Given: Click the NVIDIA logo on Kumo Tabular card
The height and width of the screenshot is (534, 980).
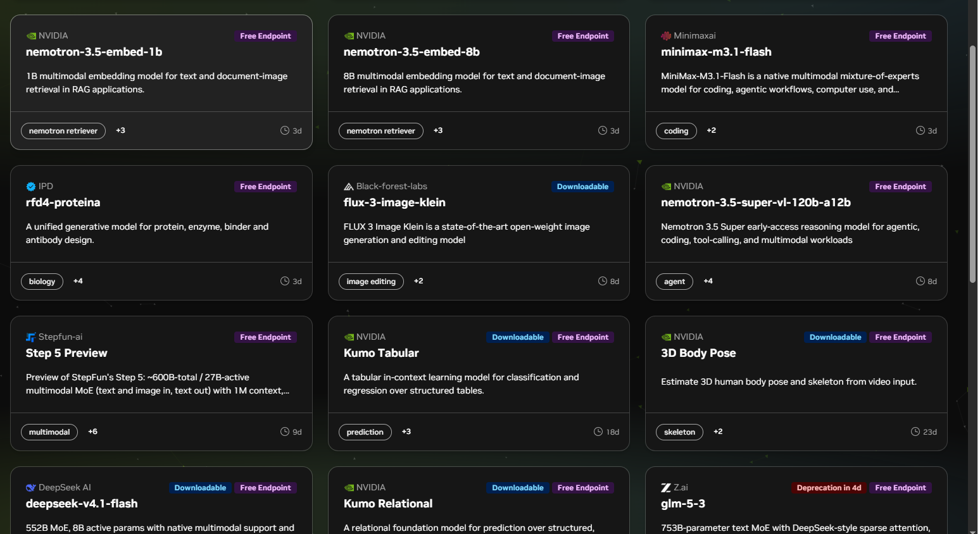Looking at the screenshot, I should [x=349, y=337].
